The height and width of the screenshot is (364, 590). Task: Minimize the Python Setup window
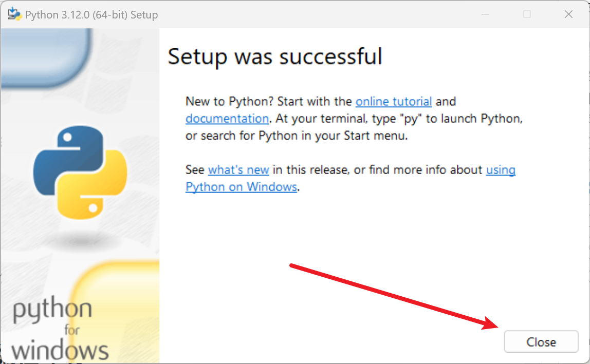click(x=485, y=14)
